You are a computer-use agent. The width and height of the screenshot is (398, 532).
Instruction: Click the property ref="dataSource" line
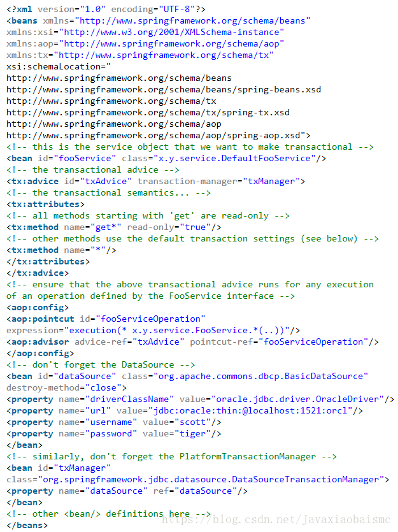(127, 491)
